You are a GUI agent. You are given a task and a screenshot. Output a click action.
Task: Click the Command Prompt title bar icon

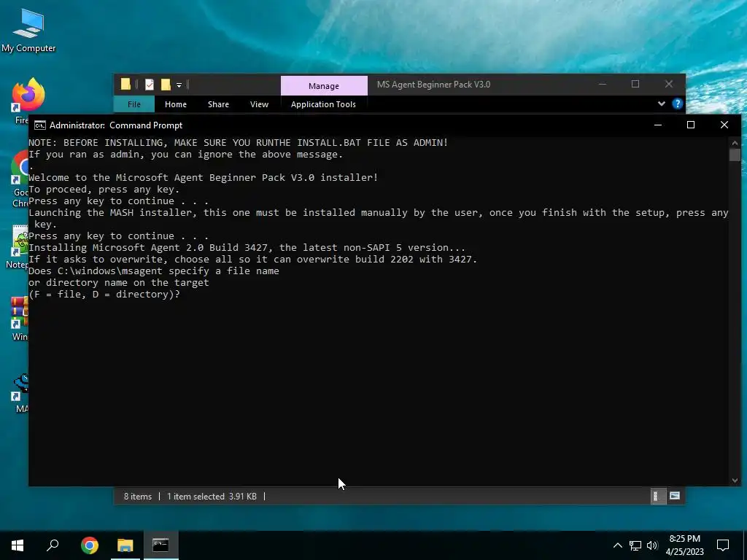(40, 125)
